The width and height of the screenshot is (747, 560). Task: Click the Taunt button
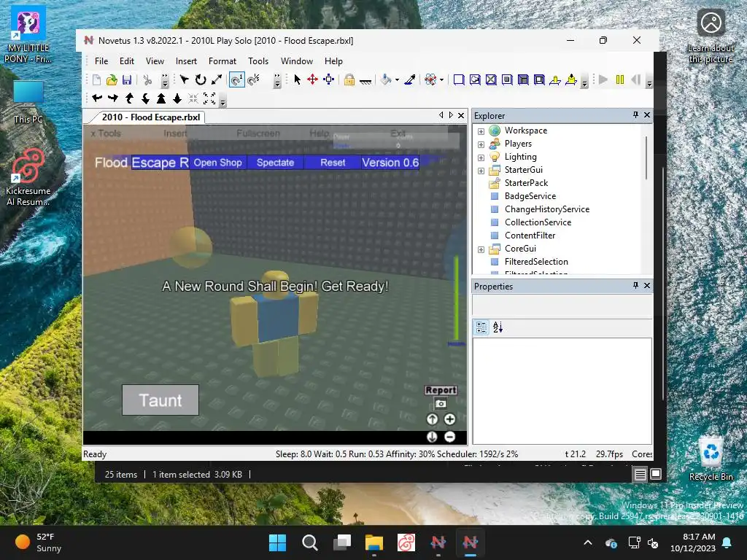click(x=160, y=400)
